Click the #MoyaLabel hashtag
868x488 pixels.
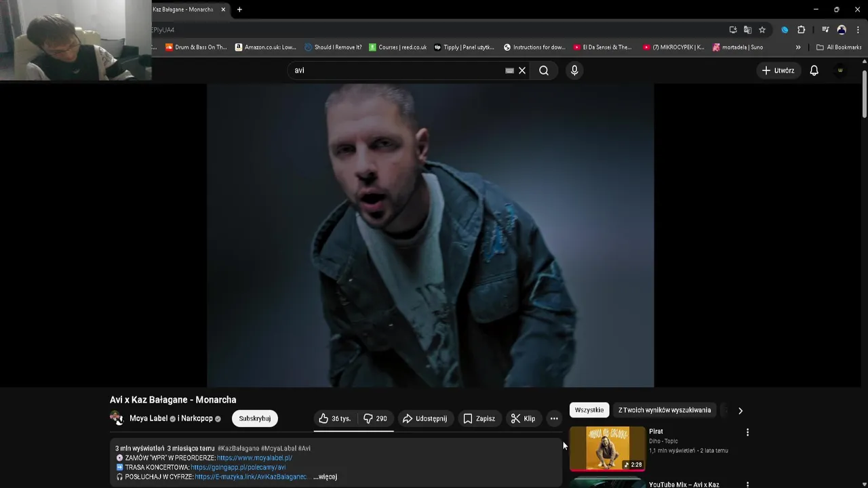coord(279,449)
